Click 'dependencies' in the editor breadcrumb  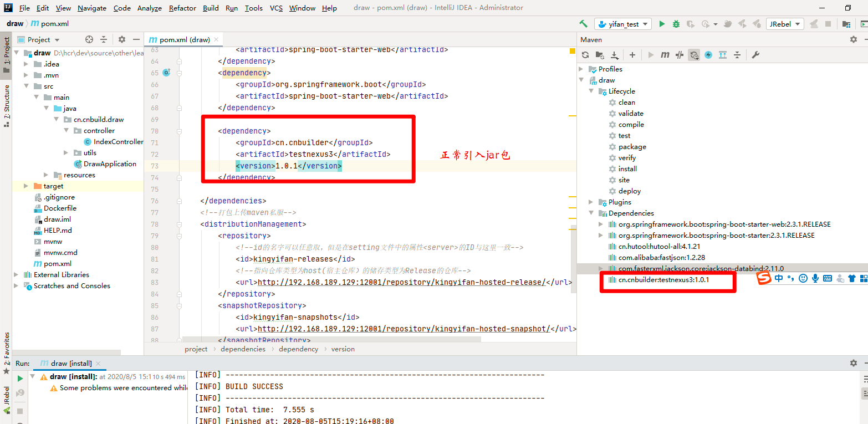243,349
